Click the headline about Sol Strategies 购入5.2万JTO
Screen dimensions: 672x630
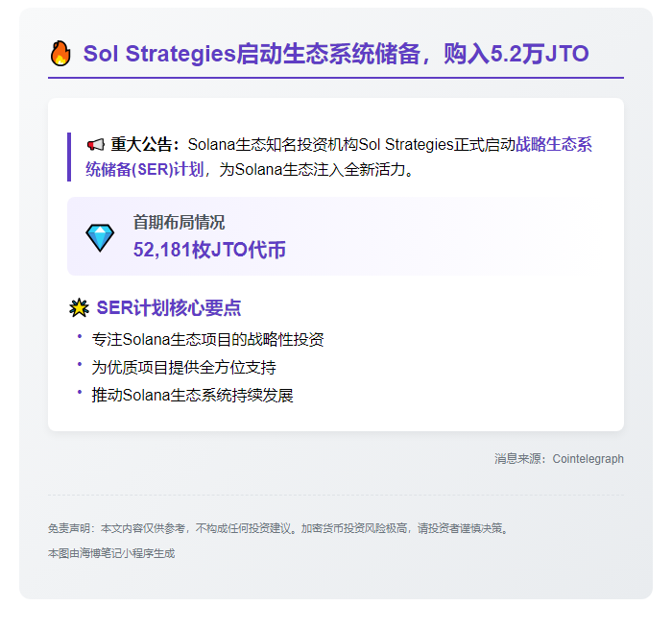pyautogui.click(x=336, y=54)
